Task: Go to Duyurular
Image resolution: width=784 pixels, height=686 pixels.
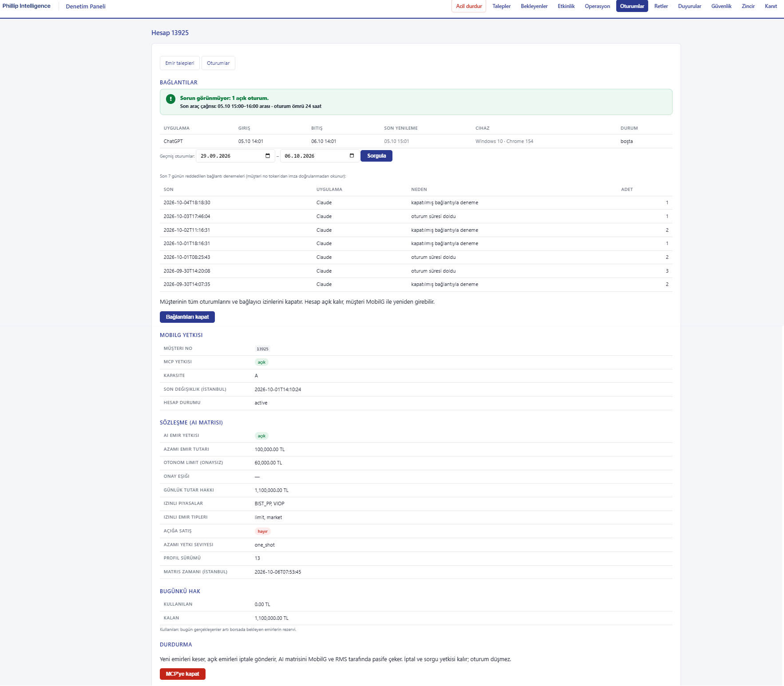Action: pyautogui.click(x=689, y=6)
